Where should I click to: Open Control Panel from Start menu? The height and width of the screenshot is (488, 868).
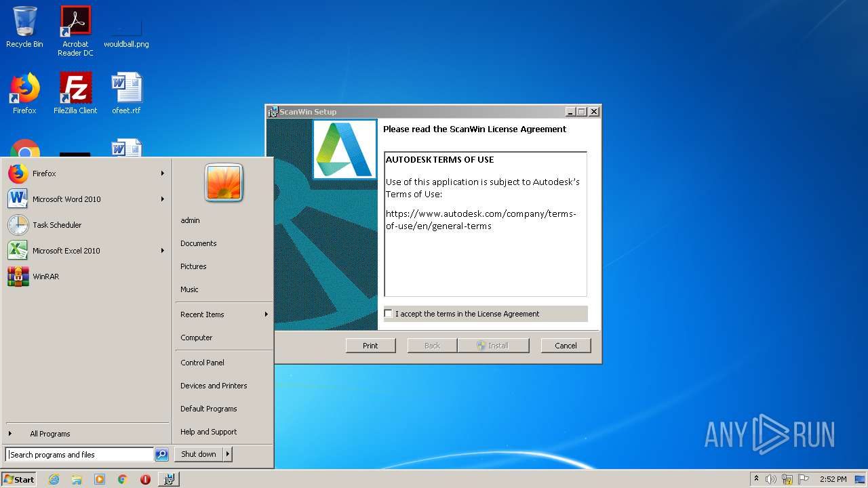[202, 363]
